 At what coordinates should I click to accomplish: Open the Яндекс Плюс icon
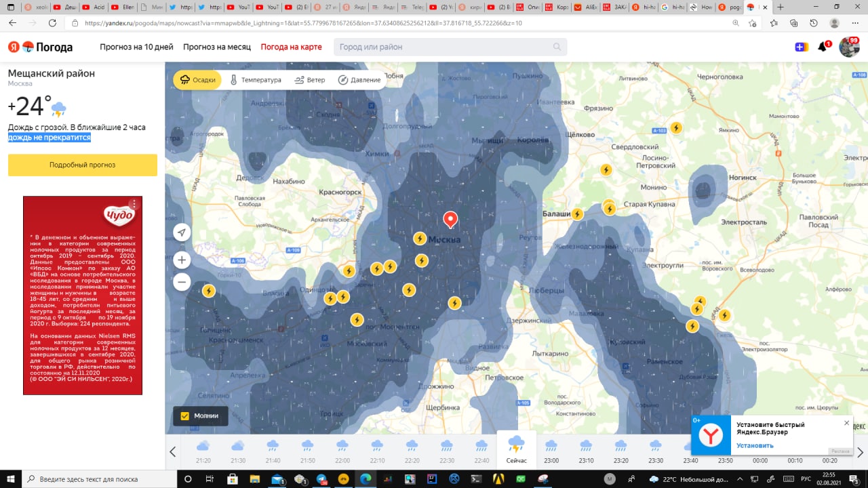click(802, 47)
